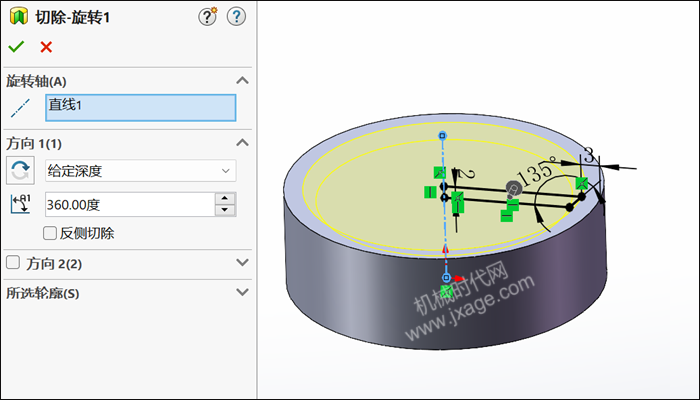Collapse the 旋转轴(A) section
This screenshot has height=400, width=700.
click(242, 81)
